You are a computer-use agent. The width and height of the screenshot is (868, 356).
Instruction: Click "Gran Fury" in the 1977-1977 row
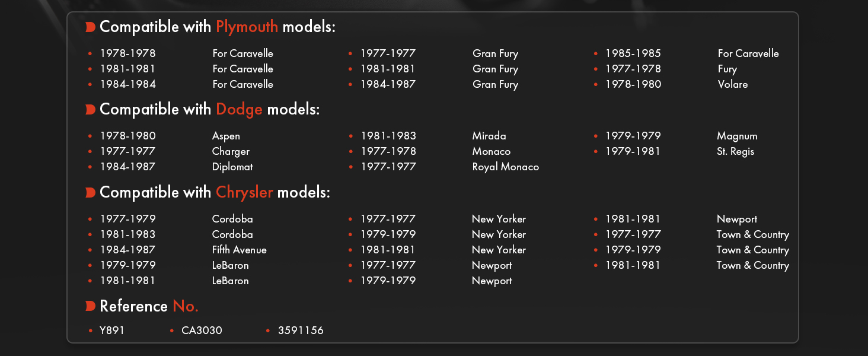(x=495, y=53)
